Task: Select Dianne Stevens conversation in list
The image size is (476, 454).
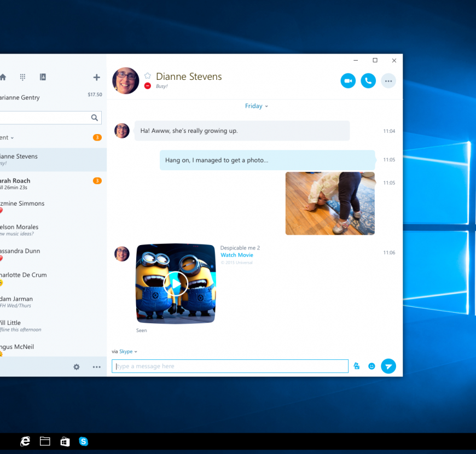Action: click(53, 160)
